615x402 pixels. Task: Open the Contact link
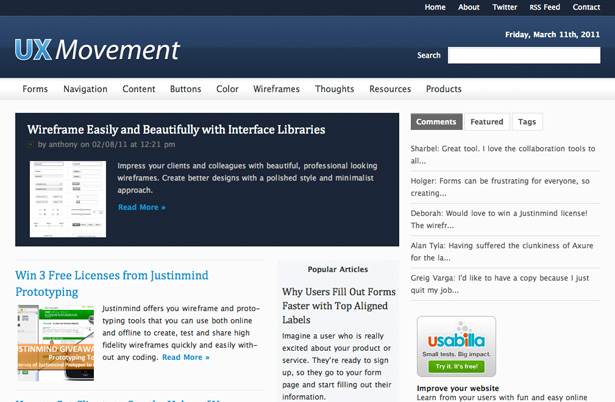pyautogui.click(x=586, y=7)
